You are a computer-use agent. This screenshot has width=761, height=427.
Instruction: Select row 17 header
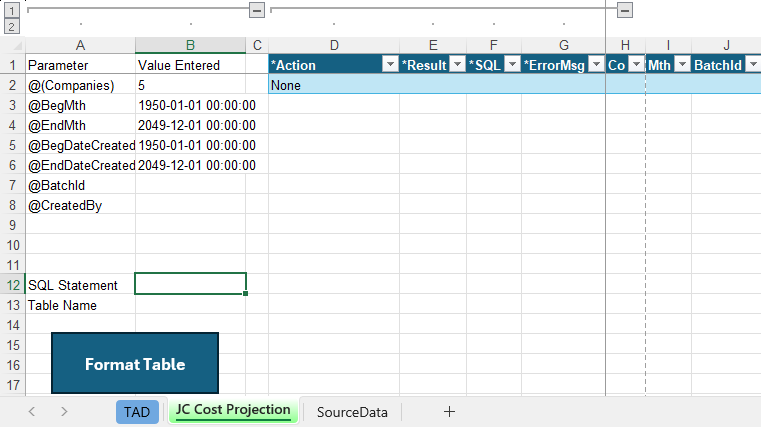13,385
